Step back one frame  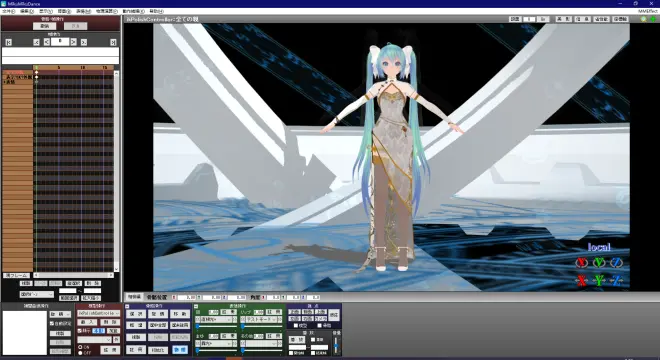(x=47, y=42)
